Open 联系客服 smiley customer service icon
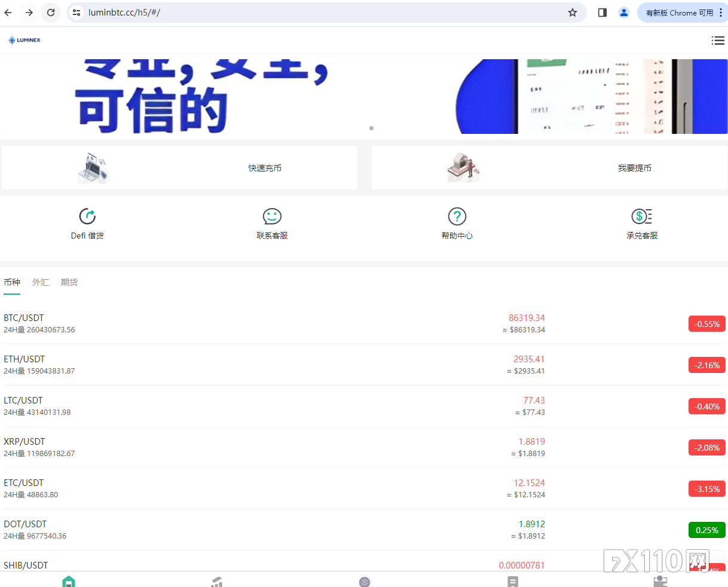 pyautogui.click(x=272, y=222)
